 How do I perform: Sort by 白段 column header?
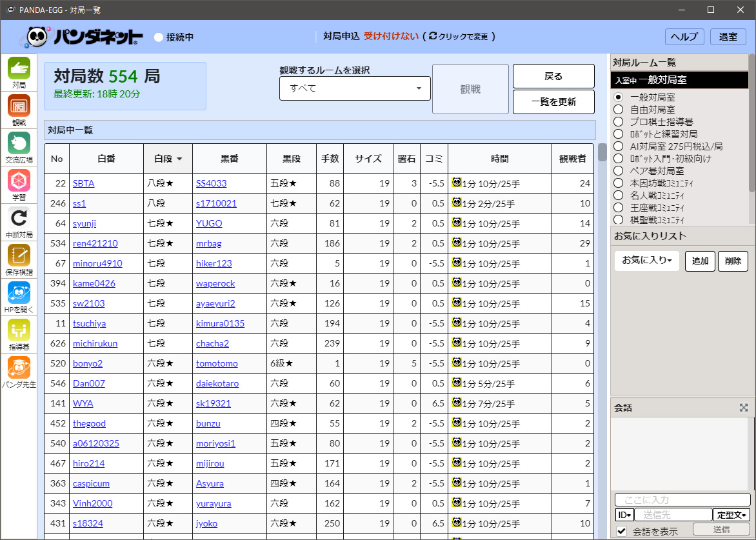(x=168, y=159)
